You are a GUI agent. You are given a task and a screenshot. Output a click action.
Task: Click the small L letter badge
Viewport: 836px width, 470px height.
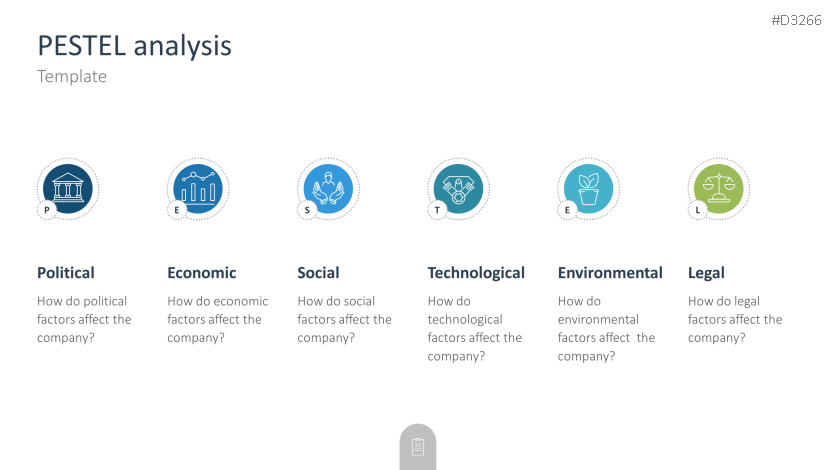698,210
